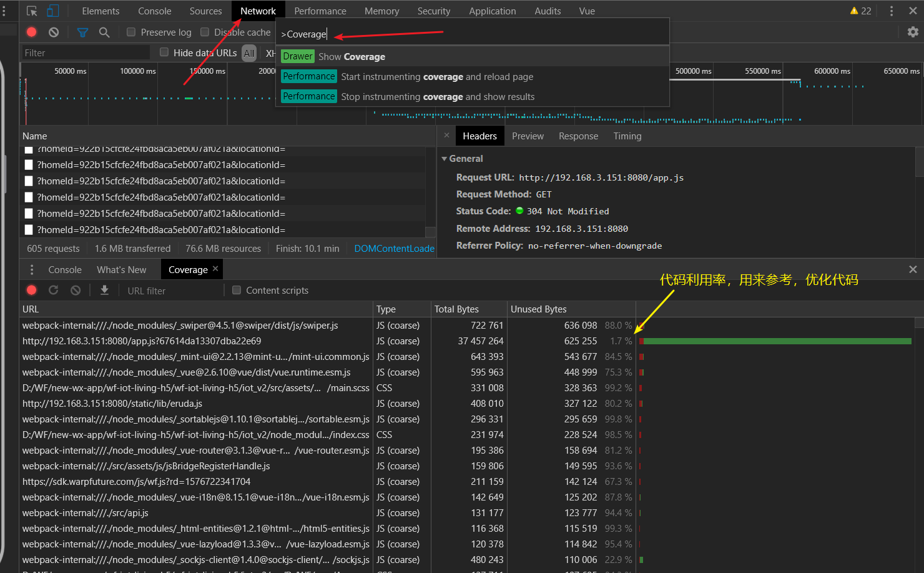Toggle the network filter funnel icon

coord(82,32)
